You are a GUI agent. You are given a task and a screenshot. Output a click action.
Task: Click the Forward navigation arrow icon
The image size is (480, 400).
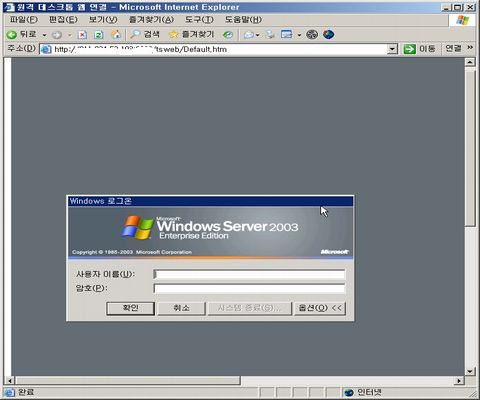[57, 35]
